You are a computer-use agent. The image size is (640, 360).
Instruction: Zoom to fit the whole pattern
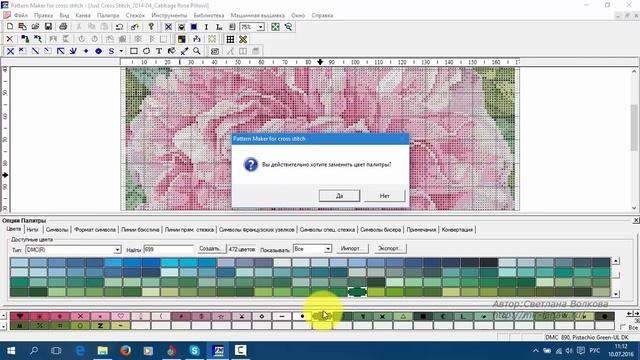pos(276,27)
